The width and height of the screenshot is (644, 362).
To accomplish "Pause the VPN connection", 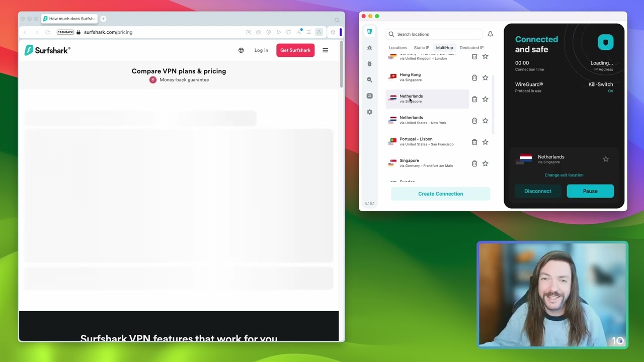I will (590, 191).
